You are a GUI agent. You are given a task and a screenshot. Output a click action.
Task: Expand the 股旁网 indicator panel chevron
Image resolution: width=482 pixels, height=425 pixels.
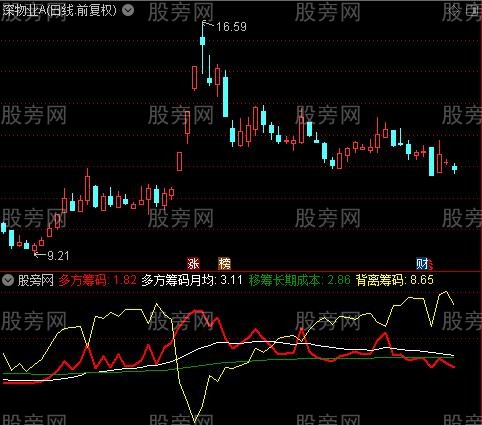point(8,280)
